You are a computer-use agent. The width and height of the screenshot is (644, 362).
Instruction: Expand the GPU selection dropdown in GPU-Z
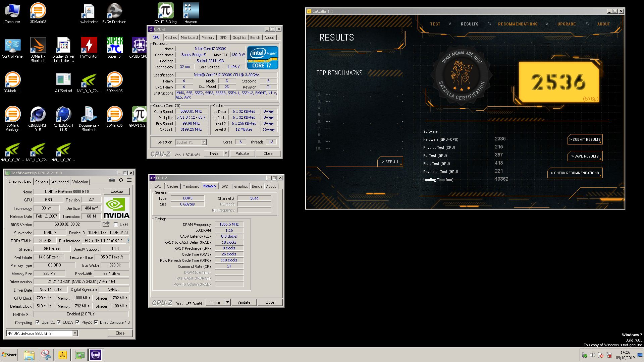point(75,333)
